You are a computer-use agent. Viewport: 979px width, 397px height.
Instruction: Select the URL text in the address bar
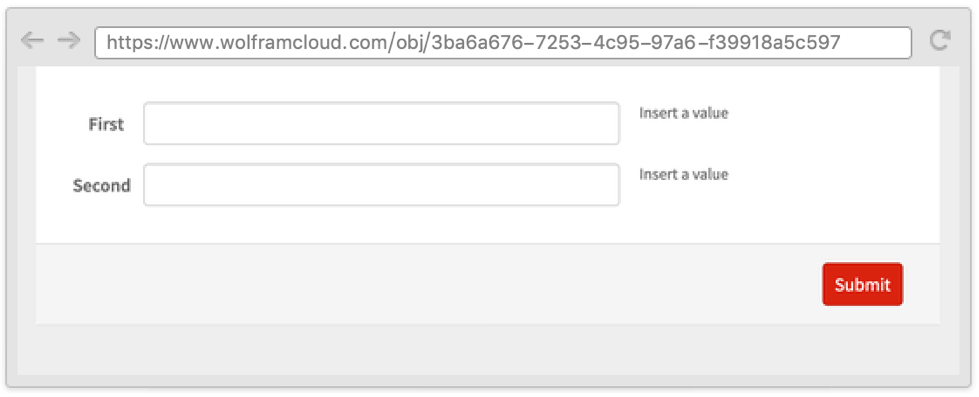tap(474, 42)
